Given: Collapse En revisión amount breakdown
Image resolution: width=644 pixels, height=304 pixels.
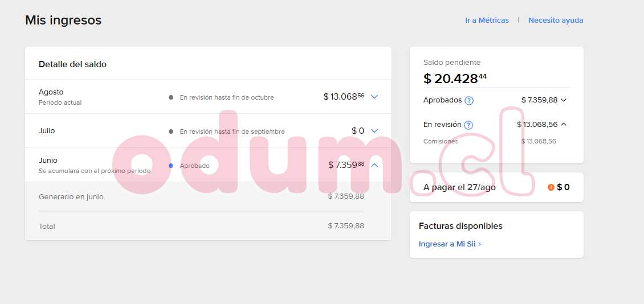Looking at the screenshot, I should pyautogui.click(x=564, y=124).
